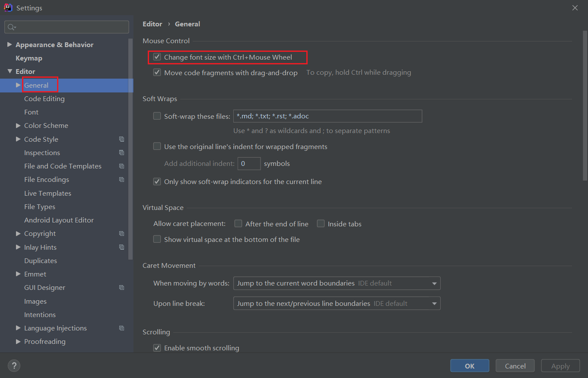Select Font settings page
The width and height of the screenshot is (588, 378).
(x=31, y=112)
